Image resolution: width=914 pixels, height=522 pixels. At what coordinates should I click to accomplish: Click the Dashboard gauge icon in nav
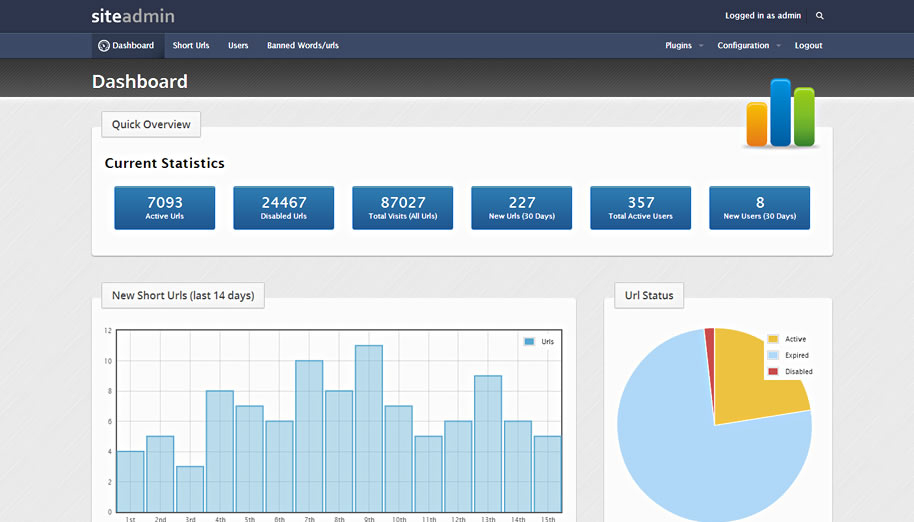tap(104, 45)
